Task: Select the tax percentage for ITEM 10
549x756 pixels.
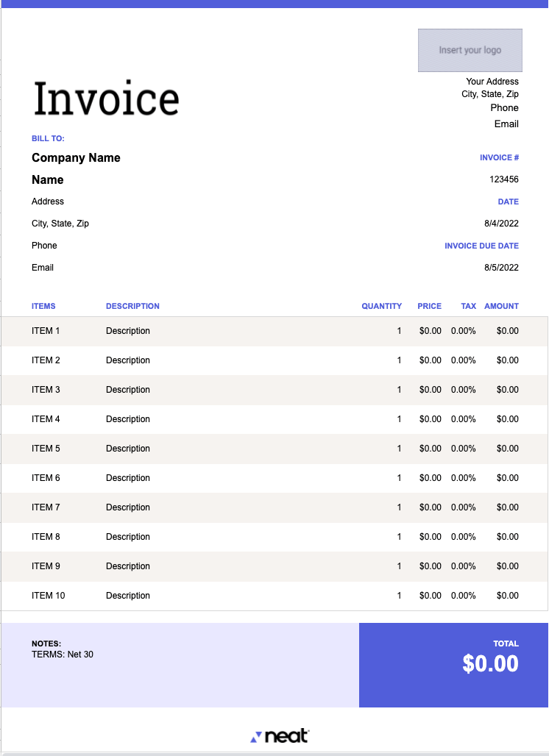Action: [463, 596]
